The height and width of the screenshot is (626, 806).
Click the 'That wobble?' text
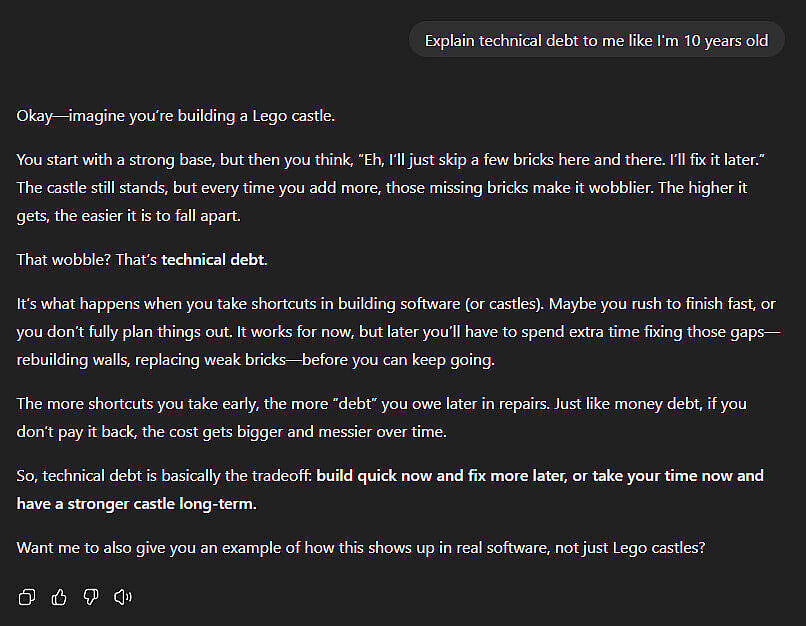[64, 260]
